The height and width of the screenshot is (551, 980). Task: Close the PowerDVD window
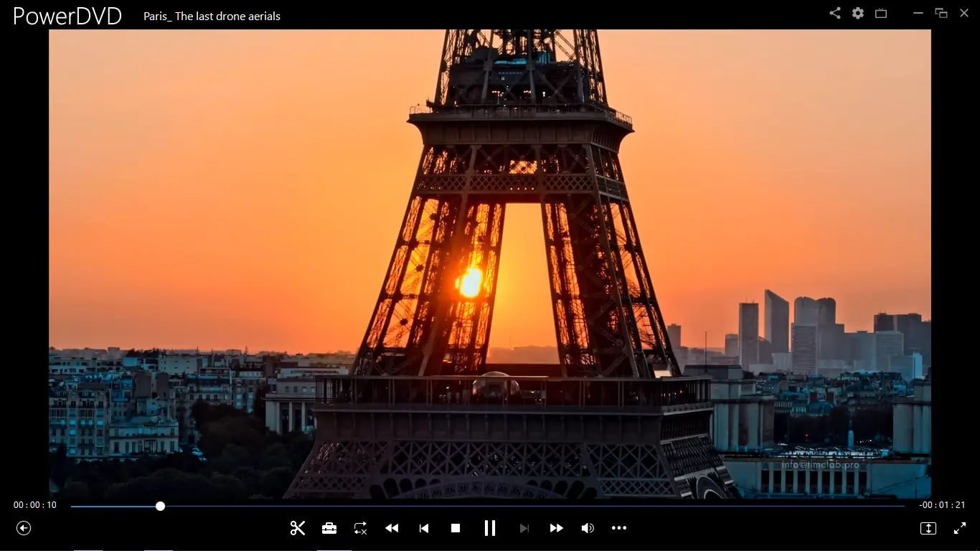(964, 13)
